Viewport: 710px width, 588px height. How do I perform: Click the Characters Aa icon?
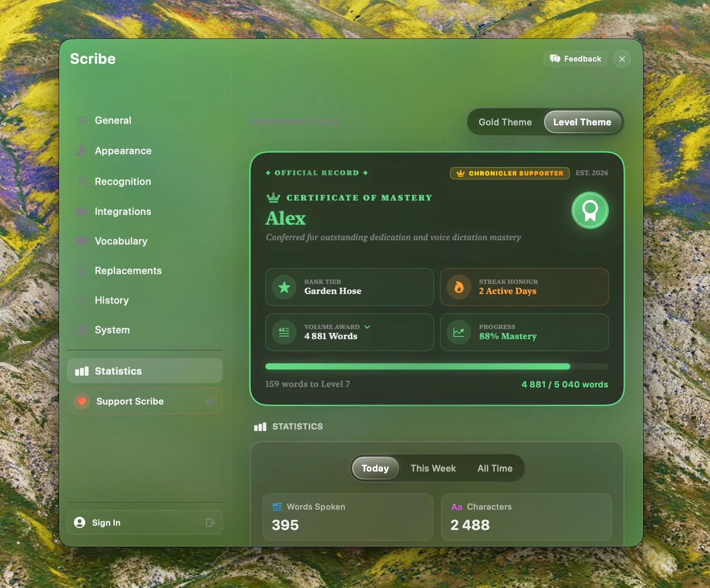point(457,507)
